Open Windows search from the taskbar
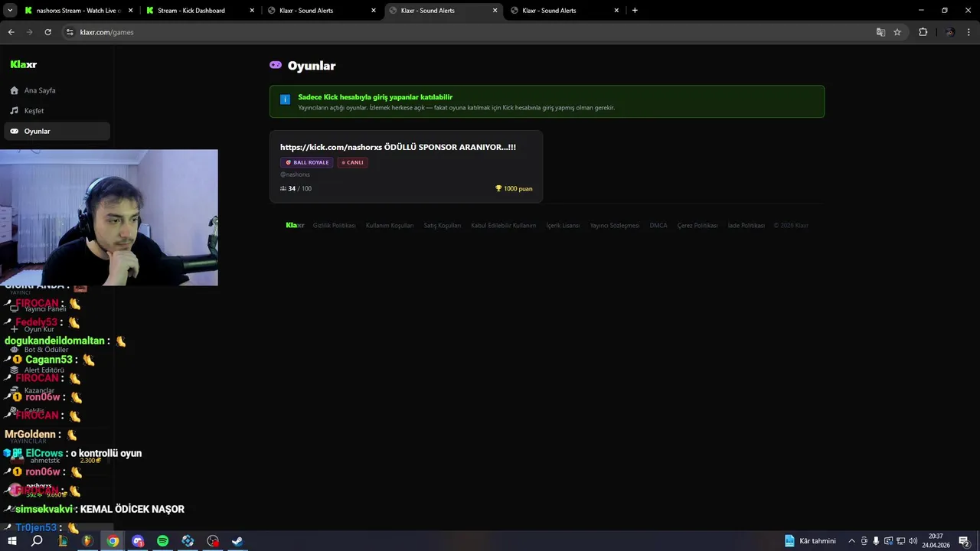This screenshot has width=980, height=551. [x=37, y=541]
